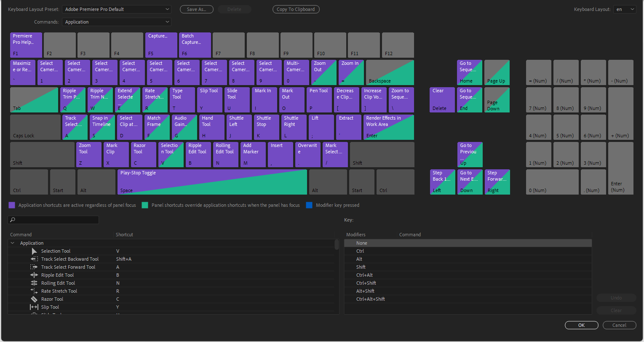Image resolution: width=644 pixels, height=342 pixels.
Task: Click the Razor Tool icon in list
Action: tap(35, 299)
